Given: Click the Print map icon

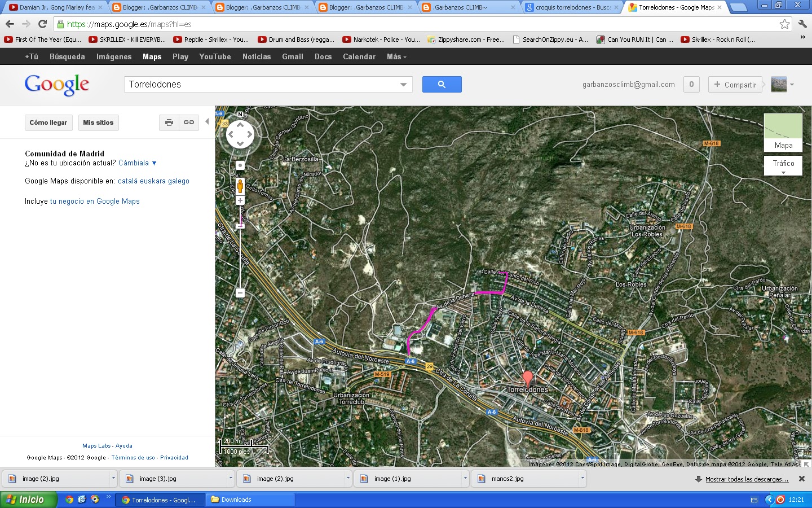Looking at the screenshot, I should (x=169, y=122).
